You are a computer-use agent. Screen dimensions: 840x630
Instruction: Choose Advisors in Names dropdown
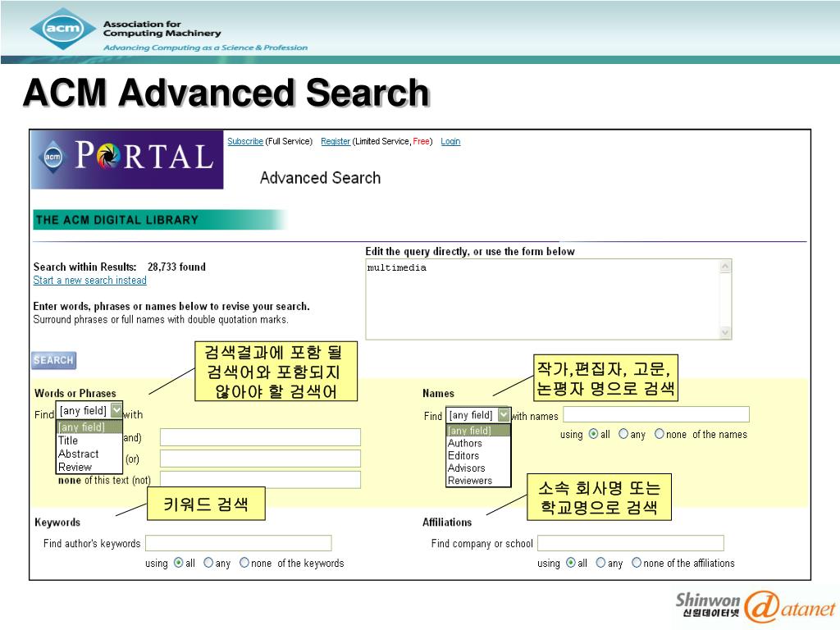click(x=478, y=468)
